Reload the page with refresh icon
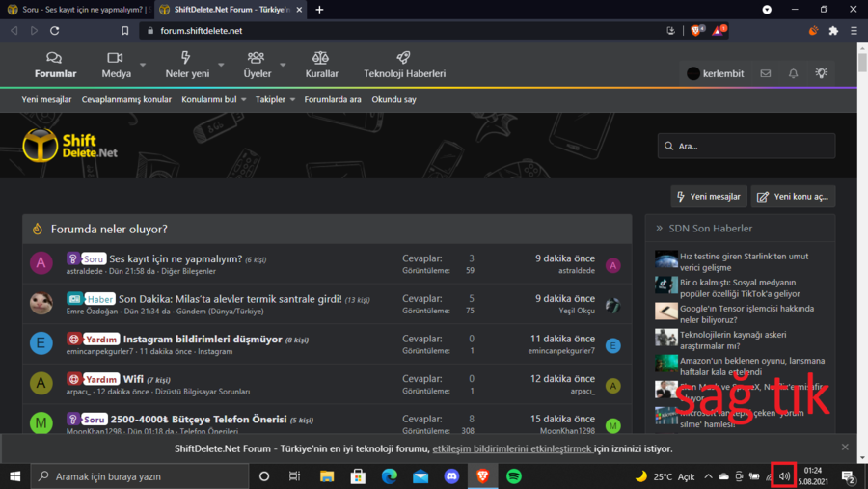The width and height of the screenshot is (868, 489). click(x=56, y=31)
